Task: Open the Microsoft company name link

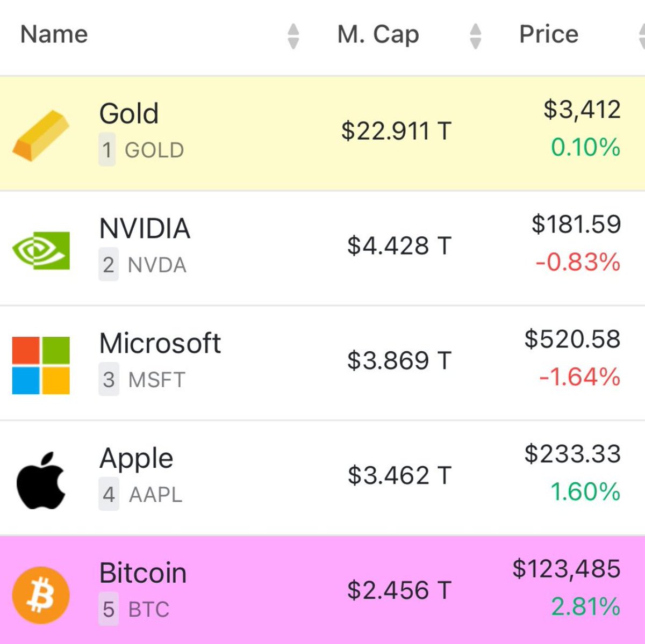Action: [x=160, y=343]
